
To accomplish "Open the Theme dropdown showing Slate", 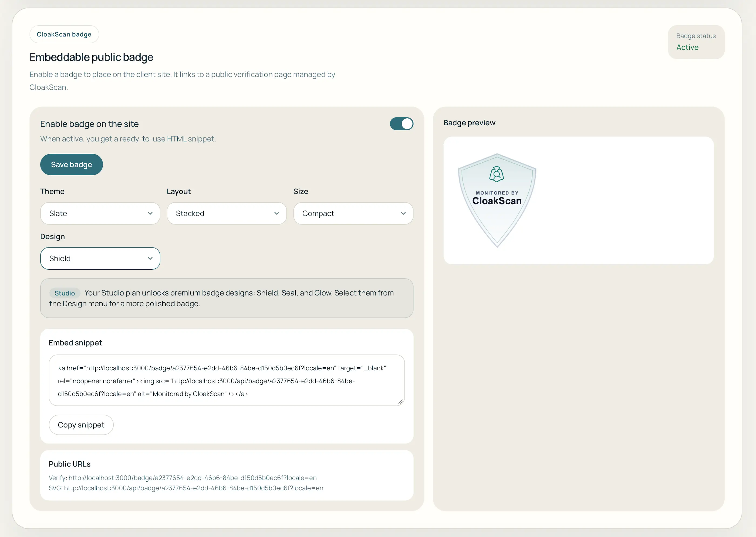I will coord(100,213).
